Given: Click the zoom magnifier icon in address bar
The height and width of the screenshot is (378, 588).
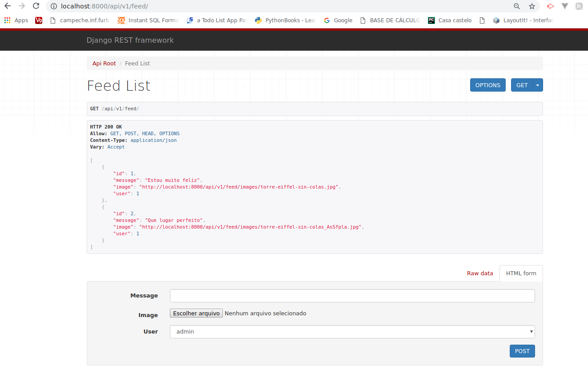Looking at the screenshot, I should (x=516, y=6).
